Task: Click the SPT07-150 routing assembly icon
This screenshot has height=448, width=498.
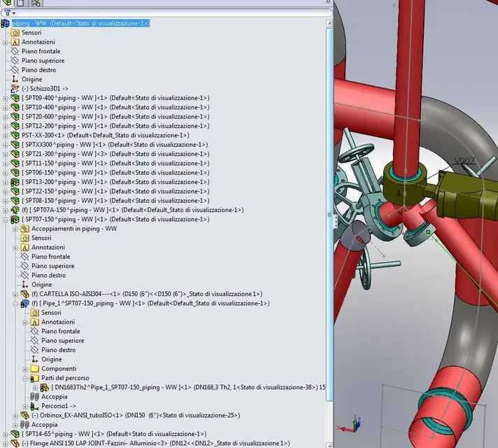Action: 15,219
